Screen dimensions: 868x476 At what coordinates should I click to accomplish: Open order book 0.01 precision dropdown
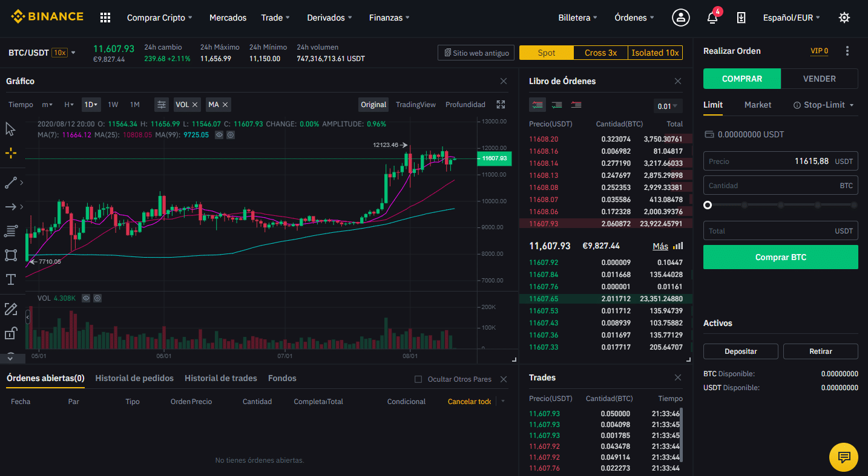pos(668,106)
